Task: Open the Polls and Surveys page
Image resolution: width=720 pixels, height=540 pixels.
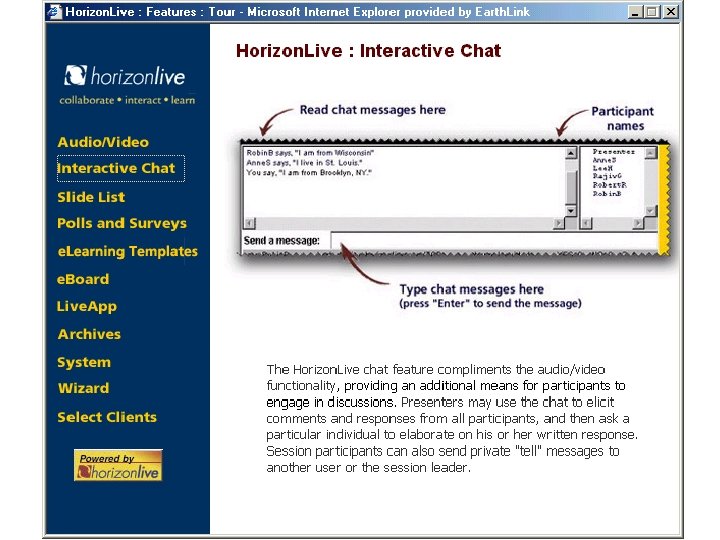Action: [x=122, y=224]
